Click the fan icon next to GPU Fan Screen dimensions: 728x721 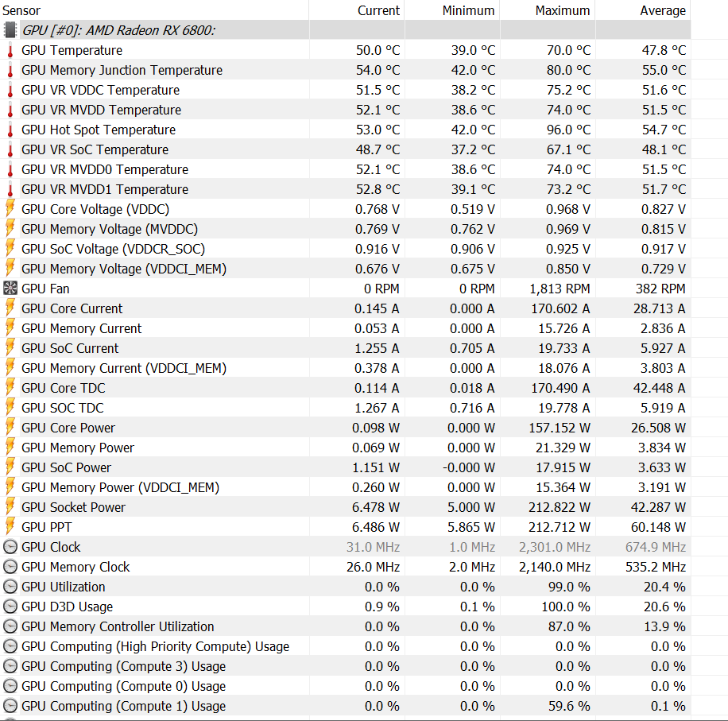(10, 289)
